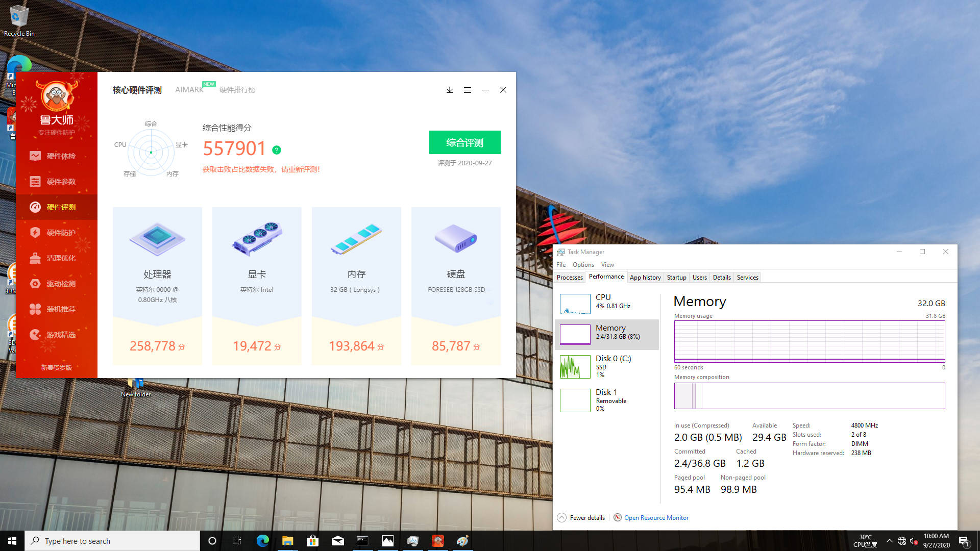This screenshot has width=980, height=551.
Task: Toggle Fewer details in Task Manager
Action: pyautogui.click(x=581, y=517)
